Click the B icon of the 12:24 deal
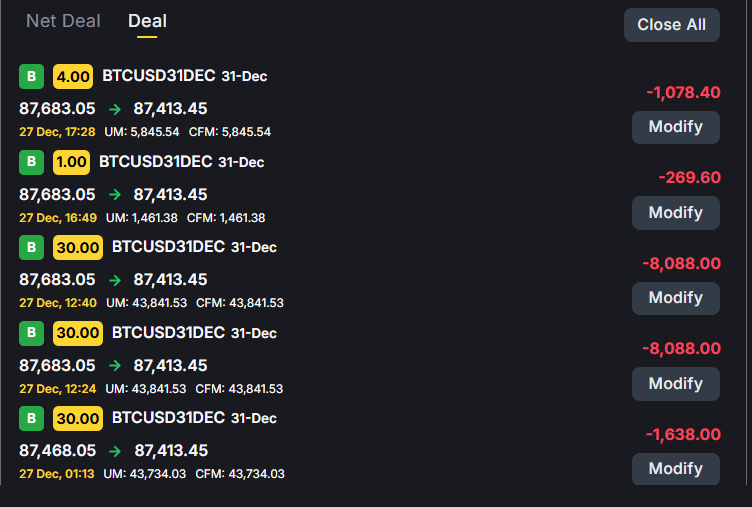 [31, 333]
